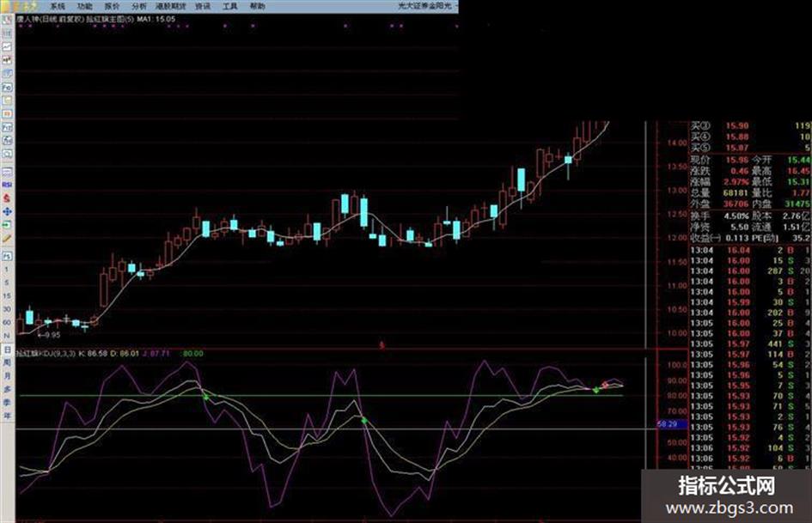Click the 净资 5.50 value
The width and height of the screenshot is (812, 523).
pos(740,227)
